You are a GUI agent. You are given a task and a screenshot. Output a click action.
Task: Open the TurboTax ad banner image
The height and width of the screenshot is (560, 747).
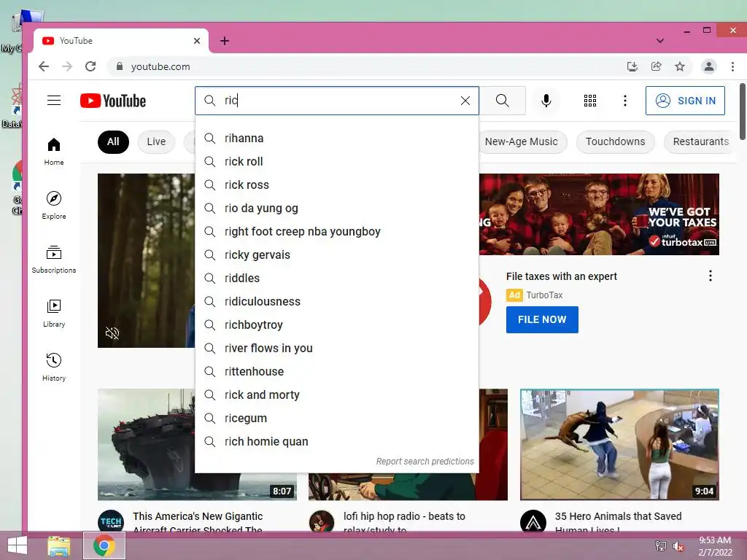pyautogui.click(x=600, y=214)
